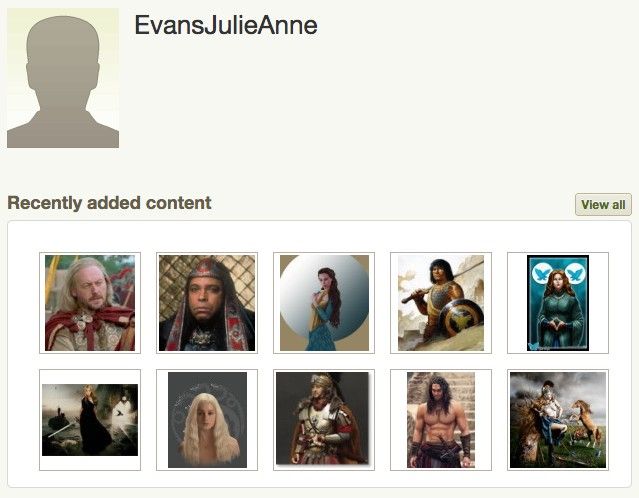Click the default gray silhouette profile avatar
Image resolution: width=639 pixels, height=498 pixels.
[x=63, y=78]
